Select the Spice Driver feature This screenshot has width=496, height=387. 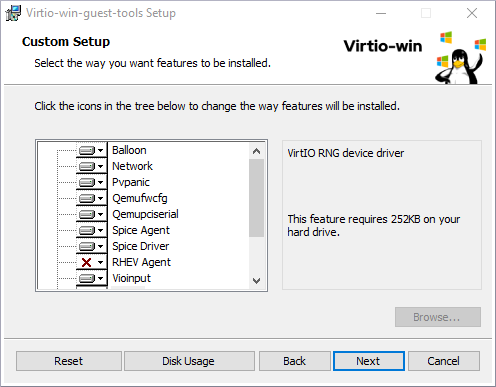point(140,246)
